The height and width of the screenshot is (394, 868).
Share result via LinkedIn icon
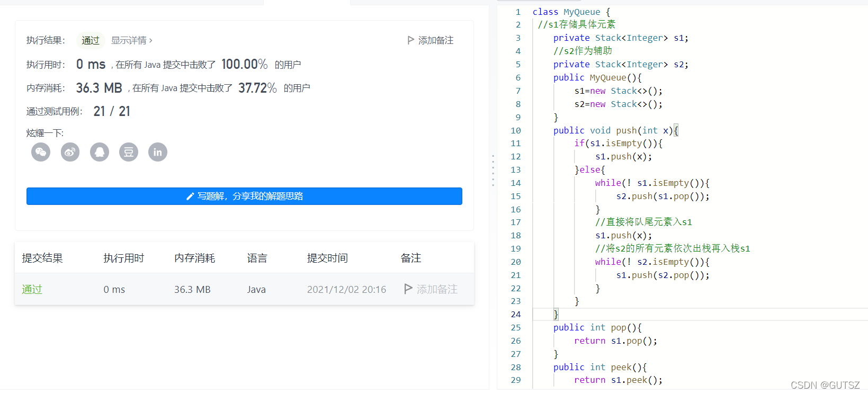[158, 153]
